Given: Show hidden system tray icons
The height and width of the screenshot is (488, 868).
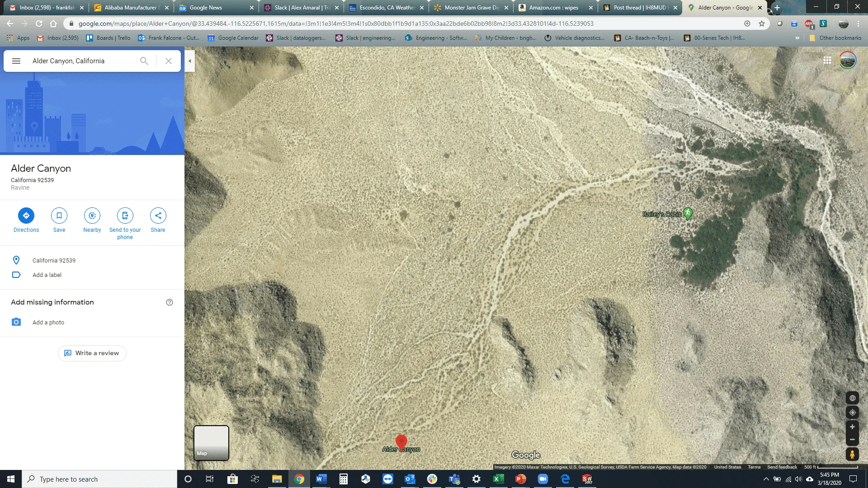Looking at the screenshot, I should click(766, 479).
